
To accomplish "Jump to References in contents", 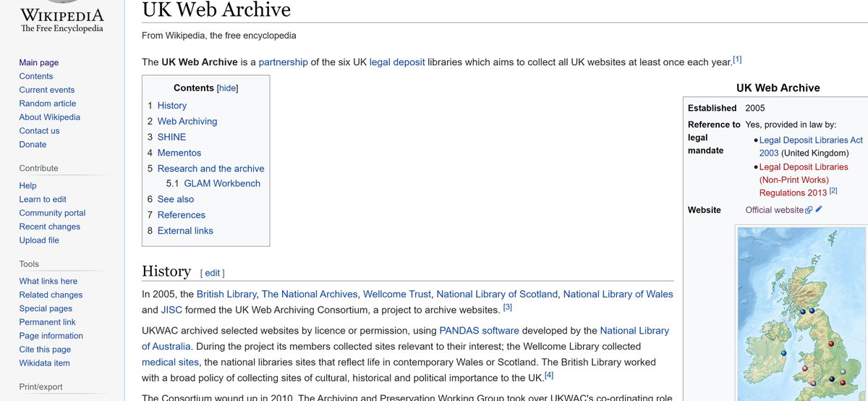I will click(182, 216).
